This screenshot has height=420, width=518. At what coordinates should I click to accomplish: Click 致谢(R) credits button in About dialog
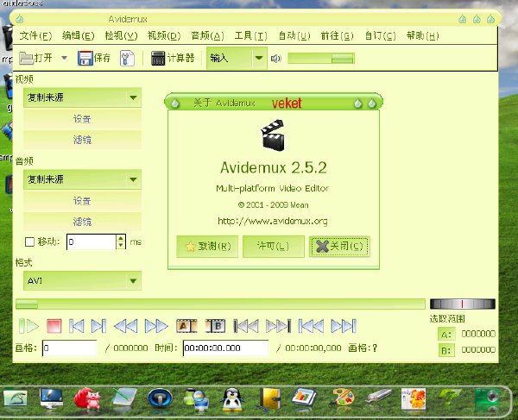click(x=207, y=246)
